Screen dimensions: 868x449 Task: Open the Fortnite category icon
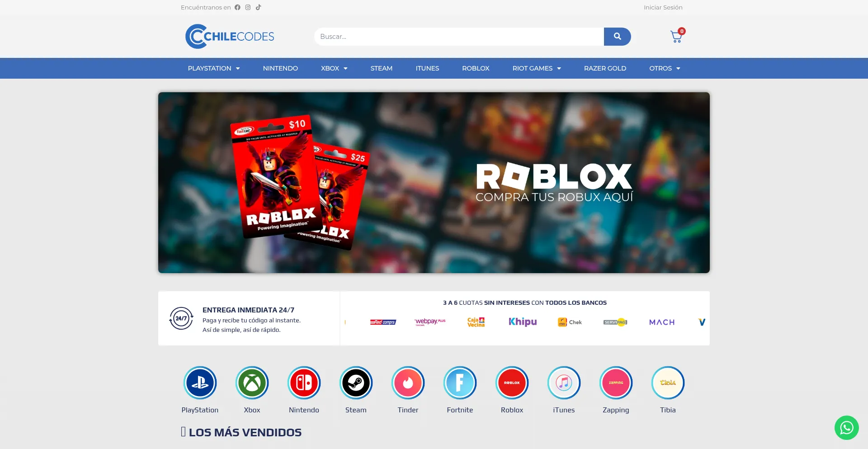pos(460,383)
